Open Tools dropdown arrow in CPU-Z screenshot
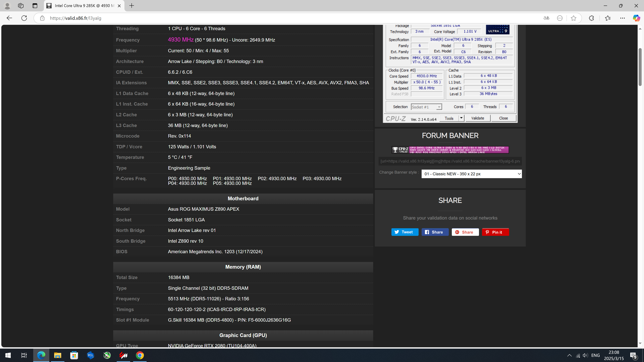The image size is (644, 362). (x=461, y=118)
